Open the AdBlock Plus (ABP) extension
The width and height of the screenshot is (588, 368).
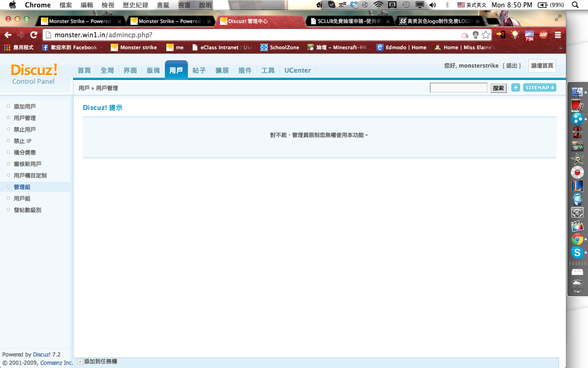(543, 34)
